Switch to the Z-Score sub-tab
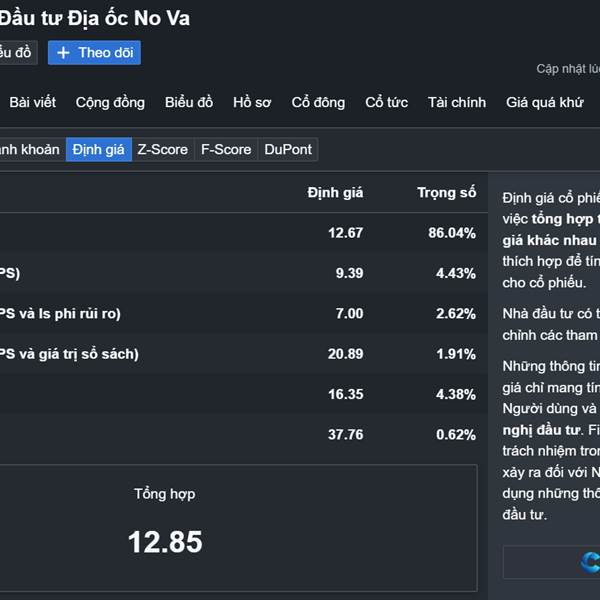Image resolution: width=600 pixels, height=600 pixels. [163, 149]
